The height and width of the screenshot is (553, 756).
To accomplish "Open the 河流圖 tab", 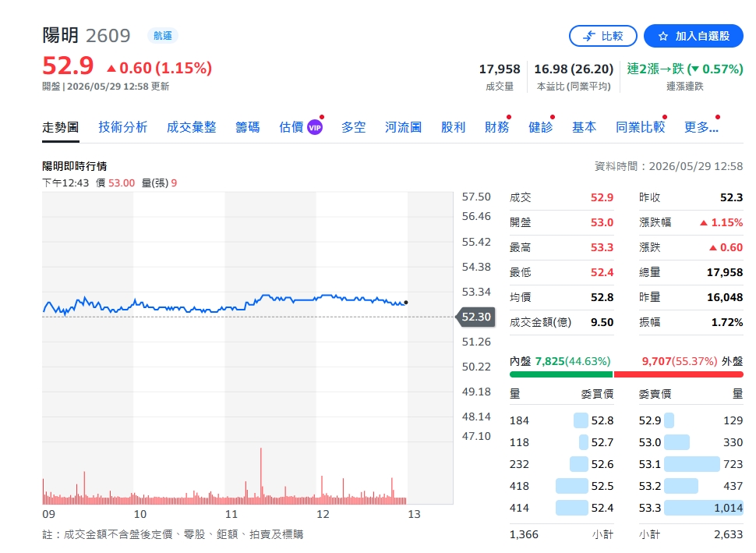I will click(404, 127).
